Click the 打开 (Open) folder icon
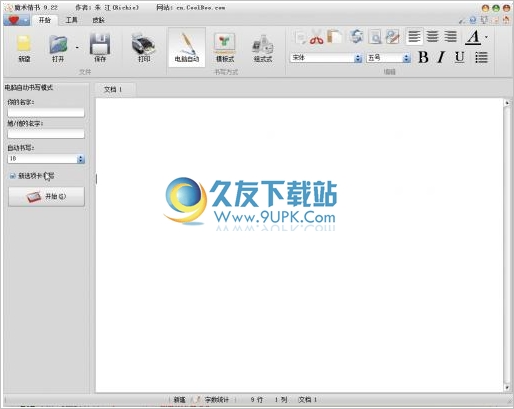Screen dimensions: 514x409 pos(58,44)
